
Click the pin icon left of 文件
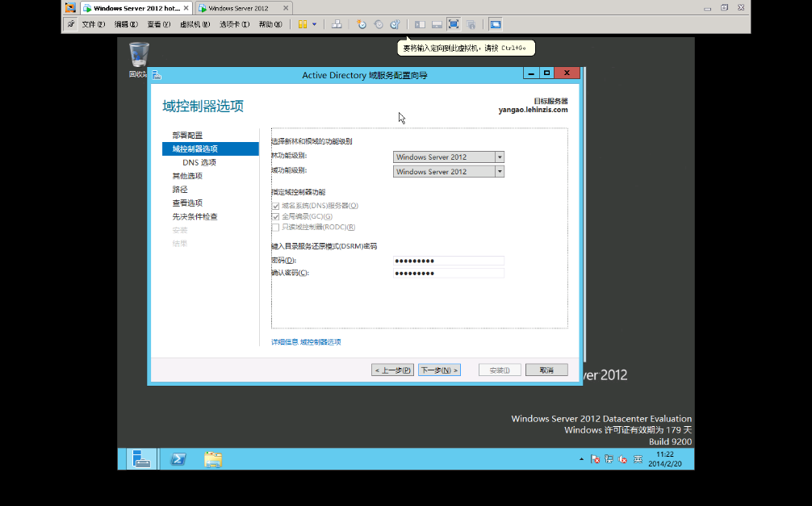(x=70, y=24)
